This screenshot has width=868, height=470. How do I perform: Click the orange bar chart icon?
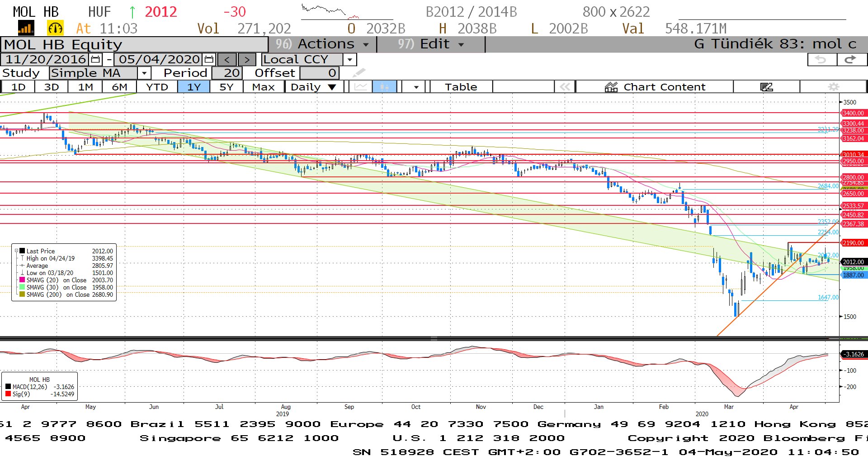pyautogui.click(x=26, y=28)
